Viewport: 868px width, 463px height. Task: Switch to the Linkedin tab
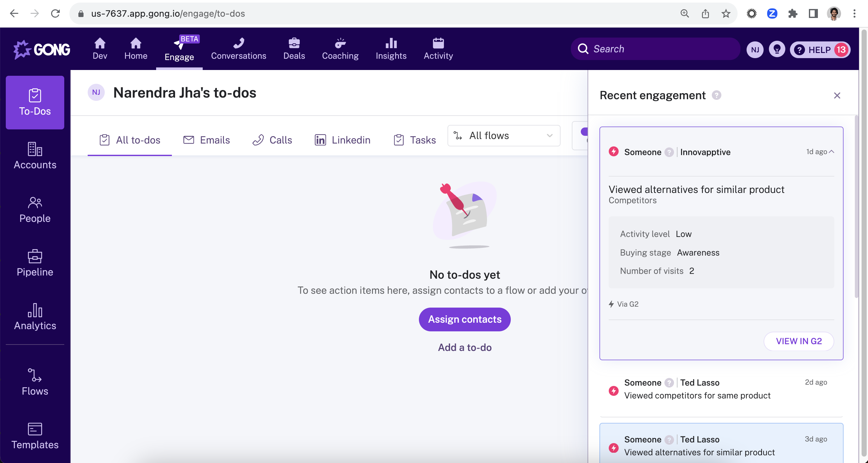click(x=342, y=140)
